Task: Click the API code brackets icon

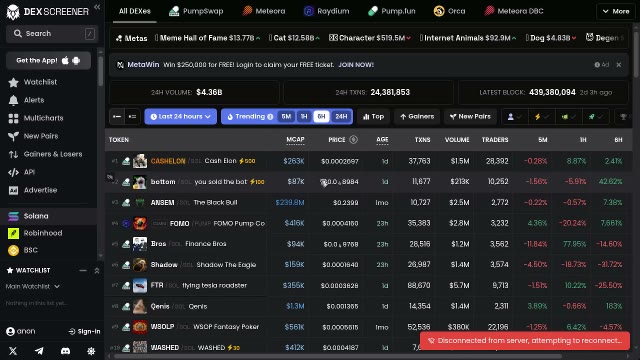Action: 13,172
